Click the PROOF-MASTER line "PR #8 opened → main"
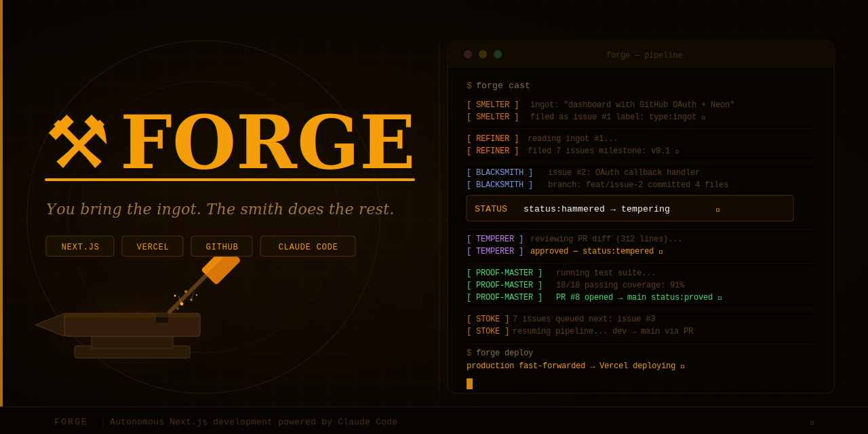The height and width of the screenshot is (434, 868). pos(594,298)
